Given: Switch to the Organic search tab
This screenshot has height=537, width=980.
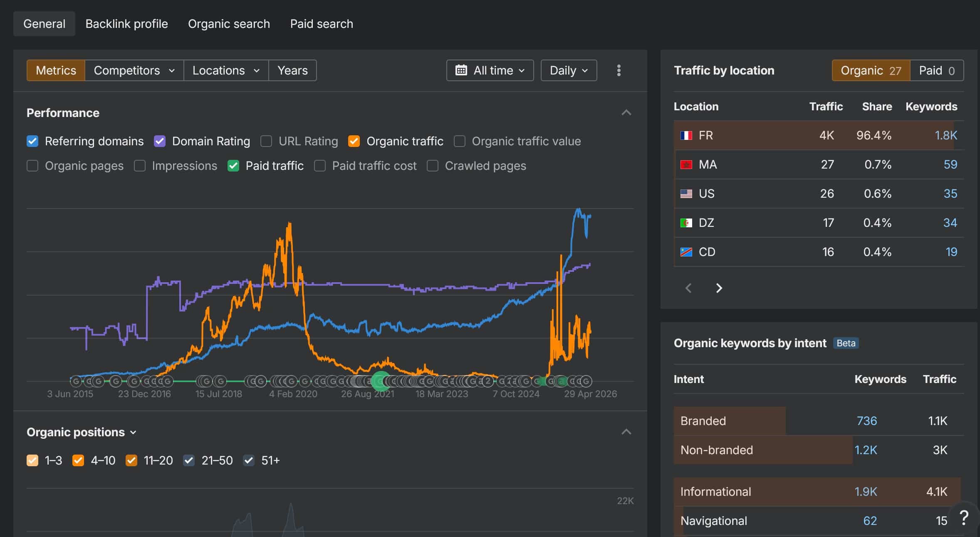Looking at the screenshot, I should tap(229, 24).
